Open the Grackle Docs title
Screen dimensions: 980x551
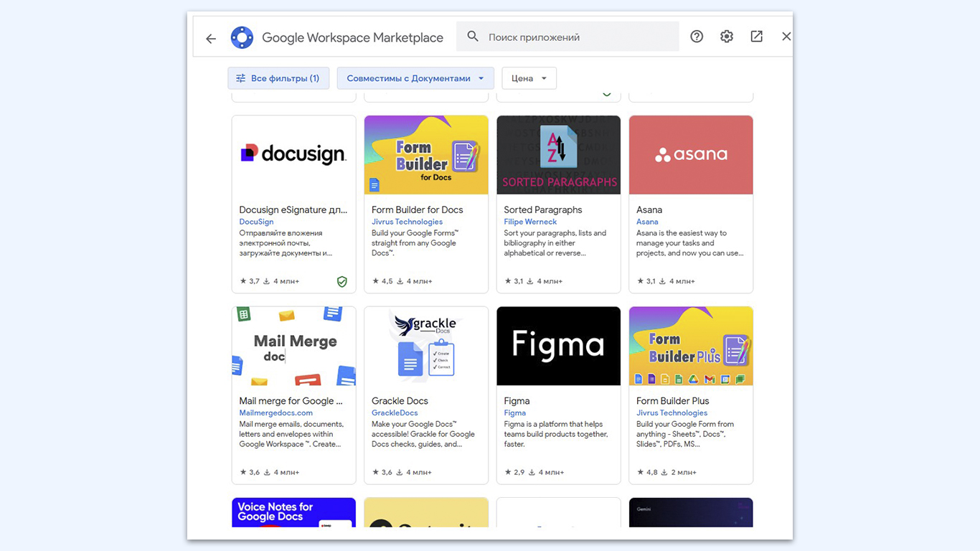tap(400, 401)
